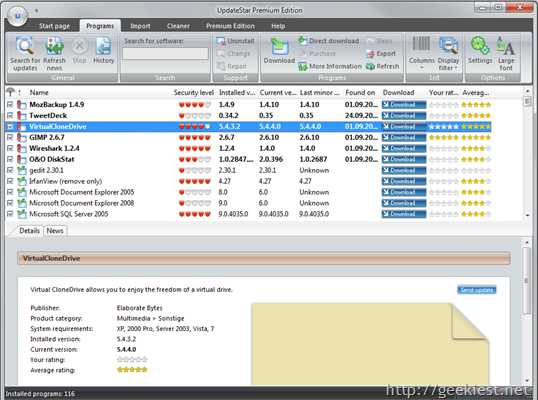Sort by the Security level column header
Image resolution: width=538 pixels, height=400 pixels.
click(194, 92)
